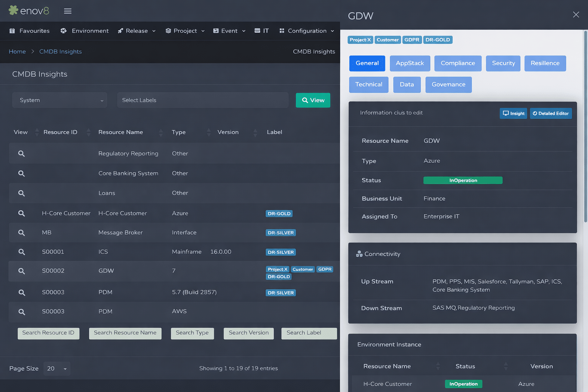Click the enov8 logo

[29, 11]
